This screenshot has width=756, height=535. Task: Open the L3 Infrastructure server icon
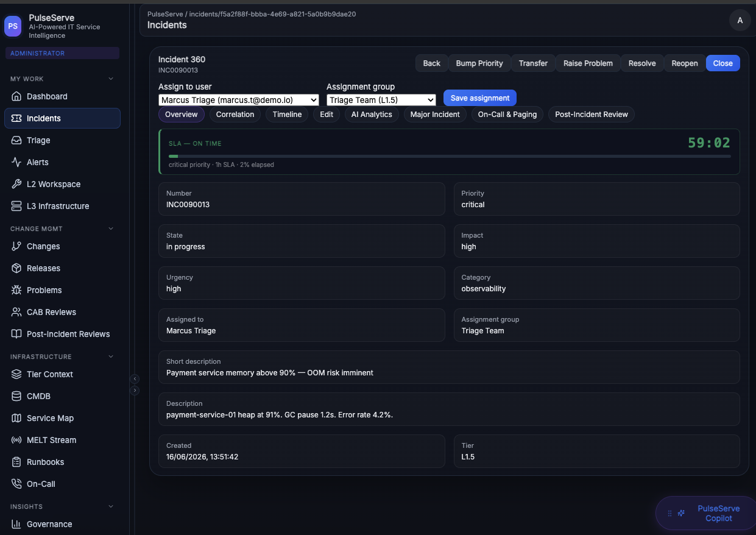(16, 206)
